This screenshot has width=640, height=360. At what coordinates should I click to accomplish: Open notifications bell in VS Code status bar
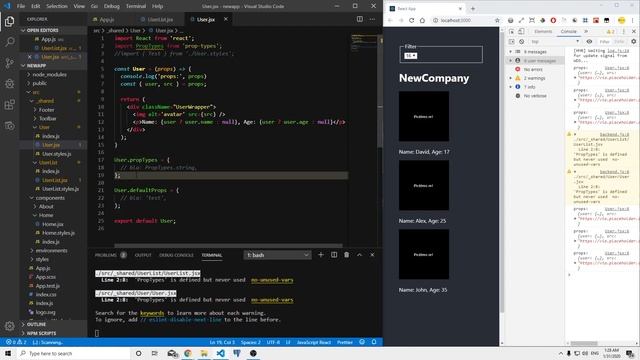[x=374, y=342]
